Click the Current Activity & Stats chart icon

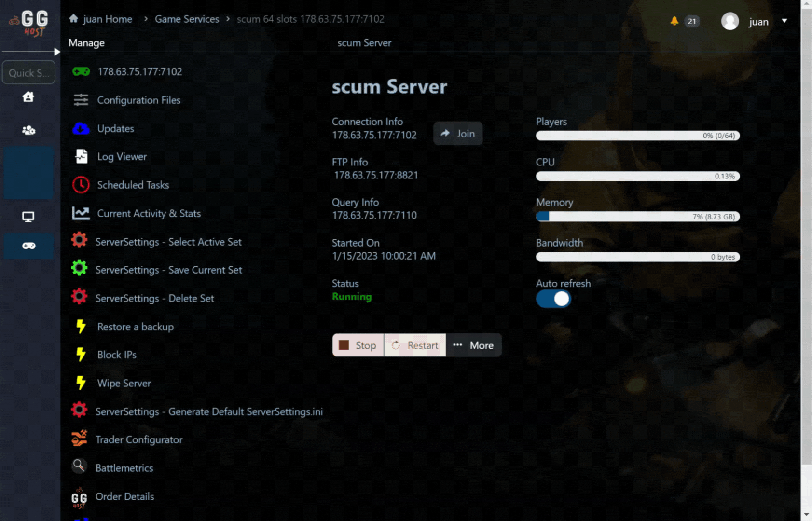81,213
